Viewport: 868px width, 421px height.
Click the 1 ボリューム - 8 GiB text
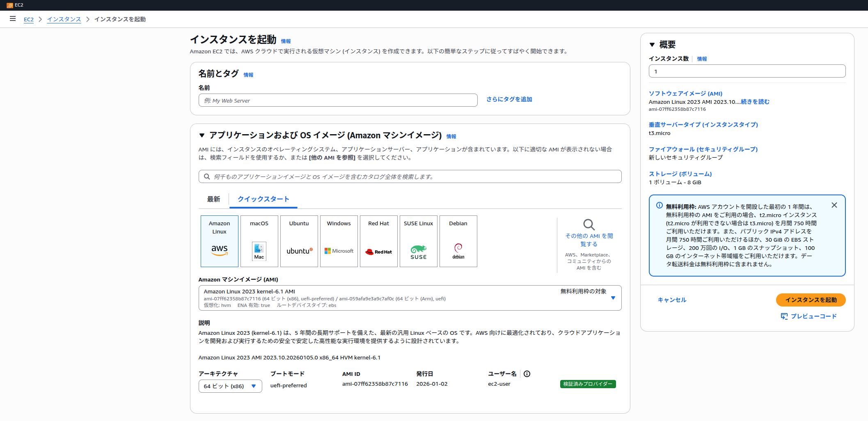click(675, 183)
